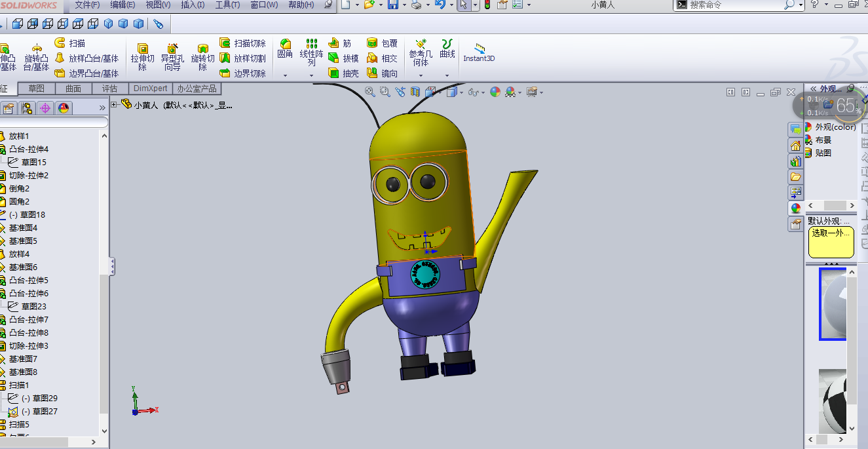Select the 抽壳 shell tool
Viewport: 868px width, 449px height.
click(x=344, y=73)
